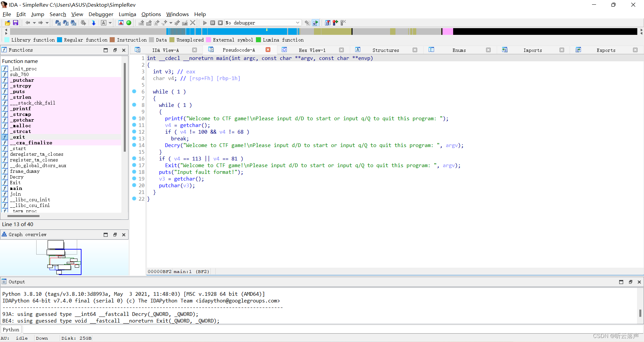
Task: Click the pink segment in the navigation band
Action: tap(448, 31)
